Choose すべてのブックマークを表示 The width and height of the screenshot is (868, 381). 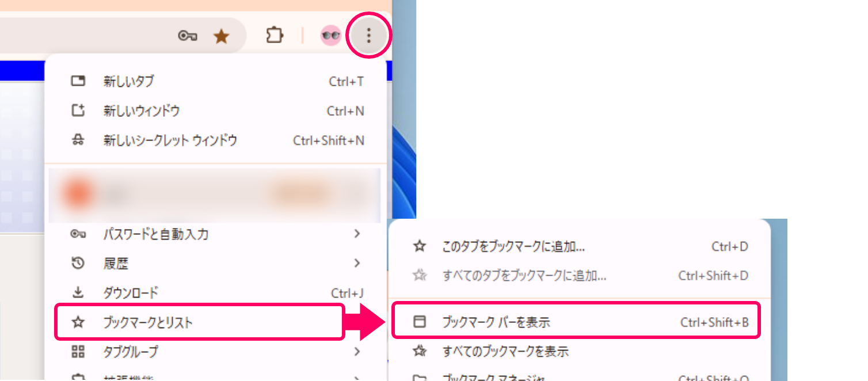pos(580,350)
